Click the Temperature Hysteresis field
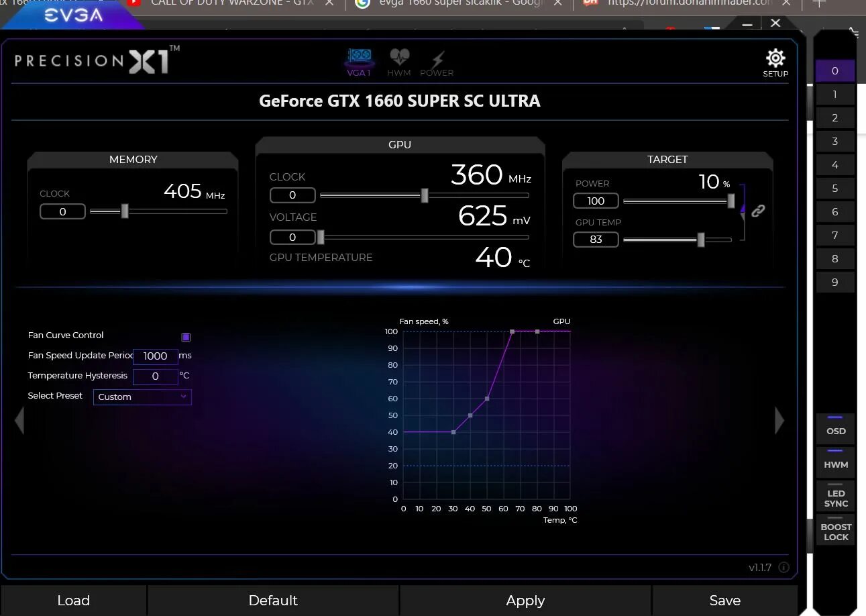Image resolution: width=866 pixels, height=616 pixels. [x=156, y=376]
